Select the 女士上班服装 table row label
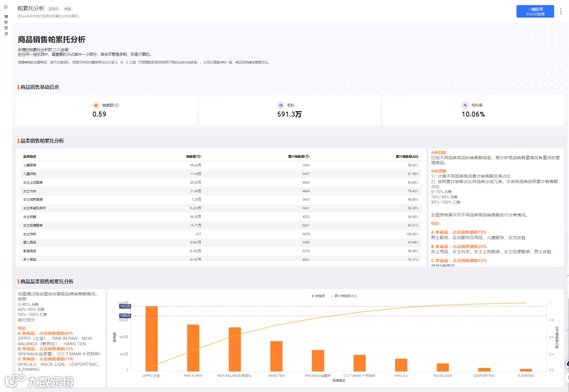 point(33,183)
